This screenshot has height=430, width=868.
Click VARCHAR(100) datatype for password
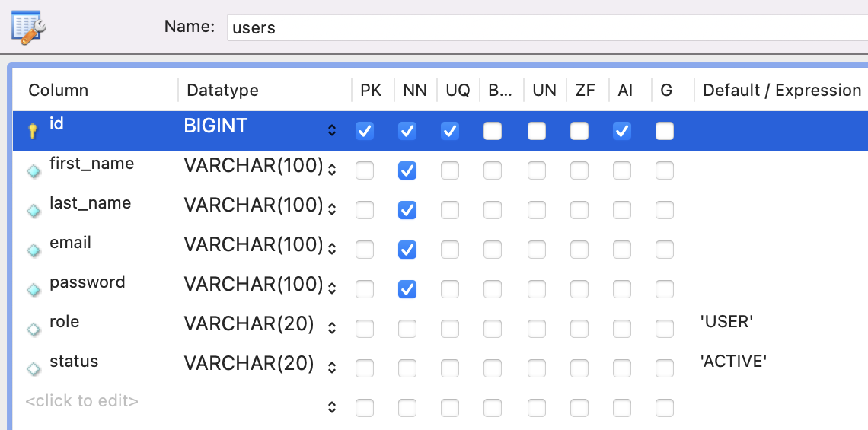pyautogui.click(x=254, y=285)
